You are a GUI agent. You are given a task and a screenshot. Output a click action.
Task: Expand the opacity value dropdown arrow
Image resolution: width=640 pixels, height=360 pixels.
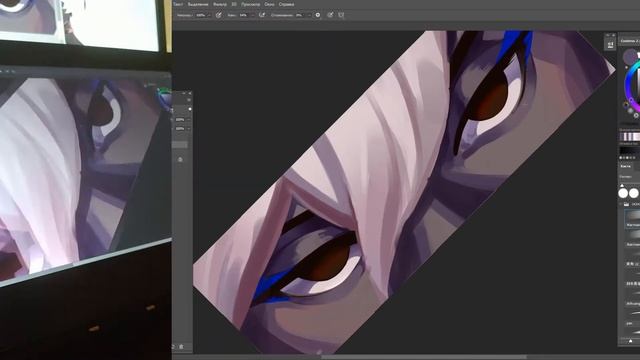pyautogui.click(x=209, y=15)
